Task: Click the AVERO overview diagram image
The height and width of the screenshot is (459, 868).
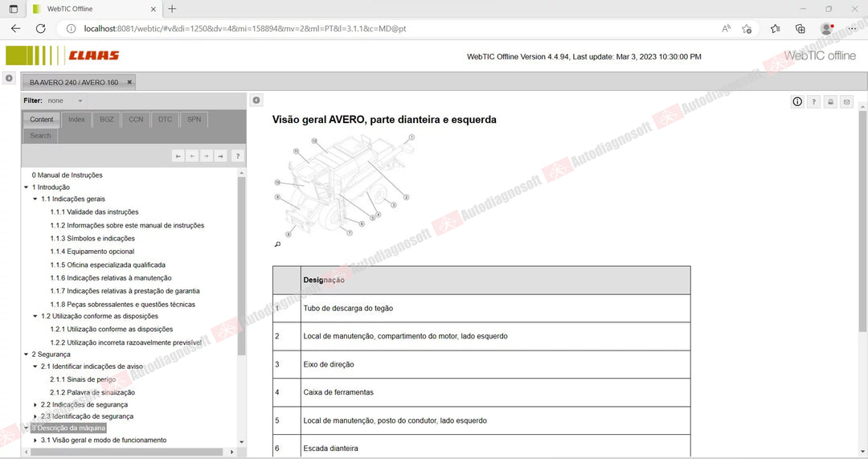Action: [344, 186]
